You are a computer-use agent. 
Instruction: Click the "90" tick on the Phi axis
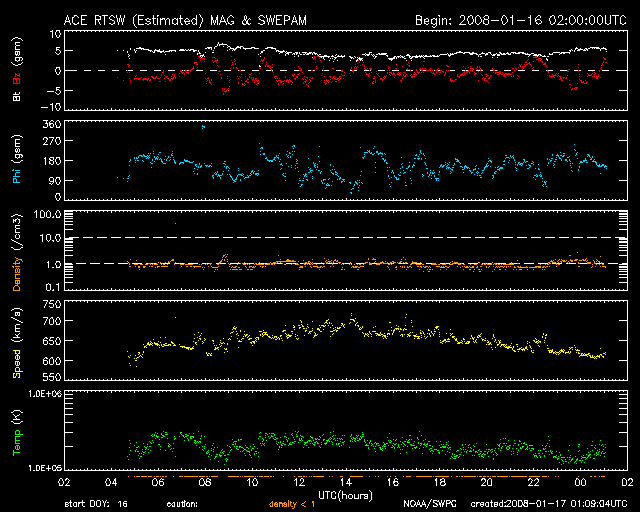coord(55,180)
